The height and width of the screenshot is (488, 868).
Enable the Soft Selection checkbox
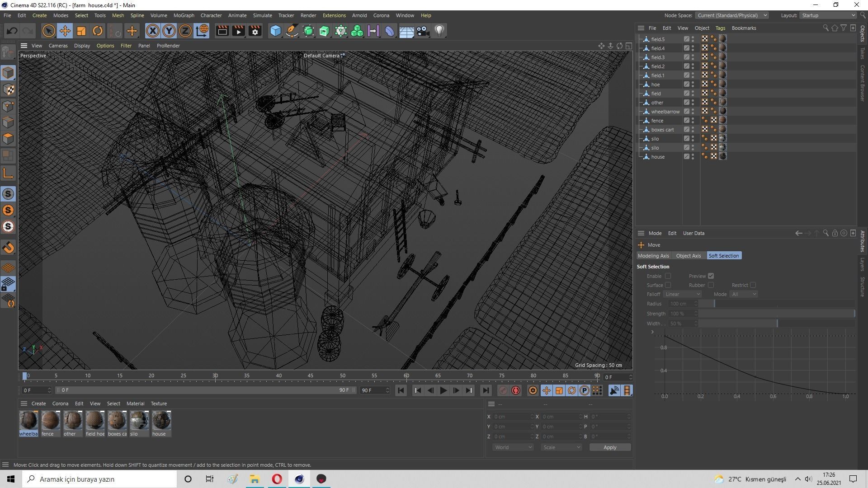(x=668, y=276)
